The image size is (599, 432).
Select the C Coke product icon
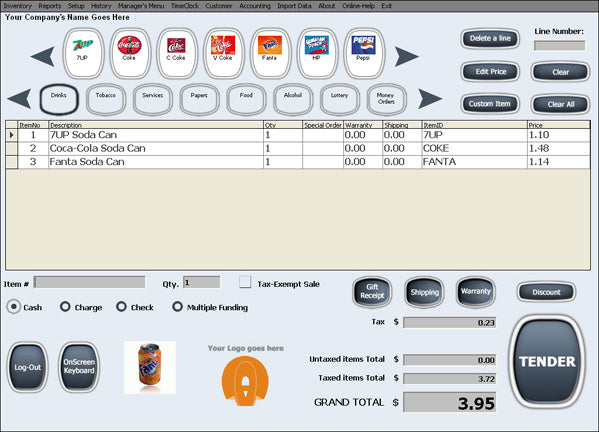[177, 53]
